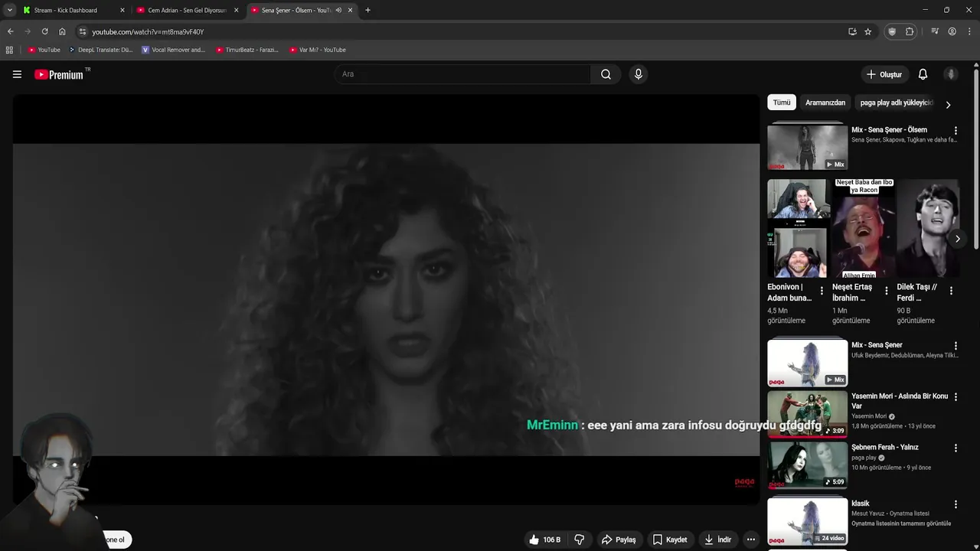Viewport: 980px width, 551px height.
Task: Mute audio icon on Sena Şener tab
Action: click(338, 10)
